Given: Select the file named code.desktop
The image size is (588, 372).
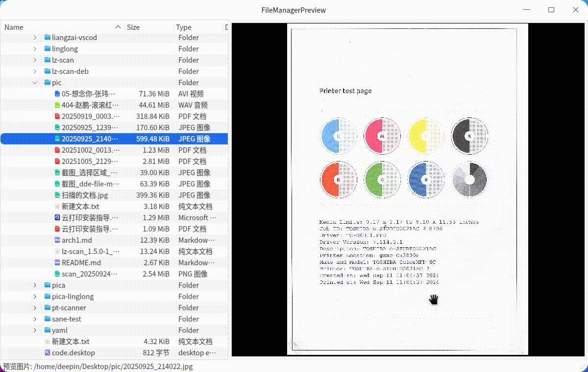Looking at the screenshot, I should tap(73, 353).
